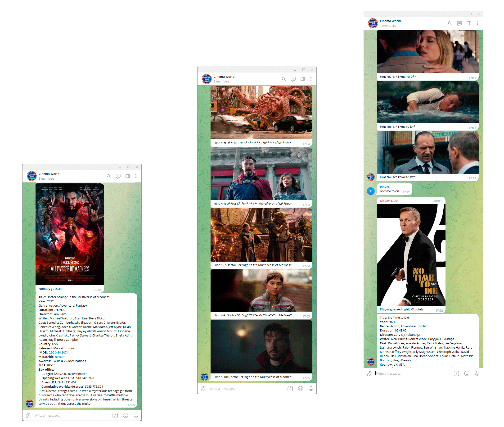
Task: Open the emoji picker in the middle window
Action: click(x=300, y=389)
